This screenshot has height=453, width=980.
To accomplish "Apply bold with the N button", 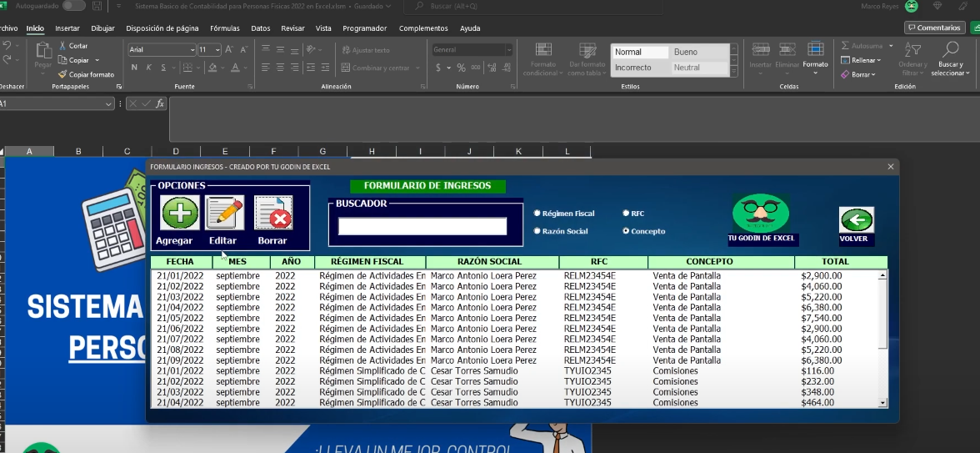I will click(x=134, y=68).
